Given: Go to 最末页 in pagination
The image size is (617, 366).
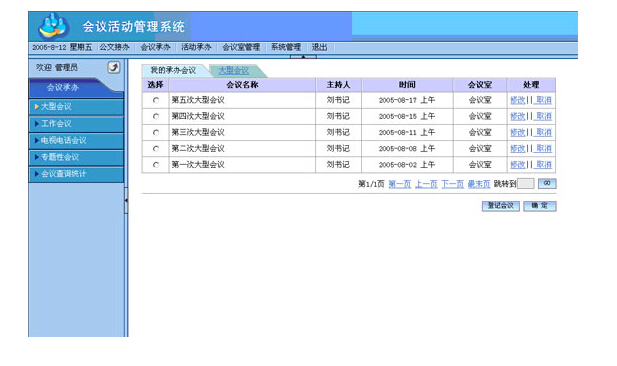Looking at the screenshot, I should tap(479, 184).
